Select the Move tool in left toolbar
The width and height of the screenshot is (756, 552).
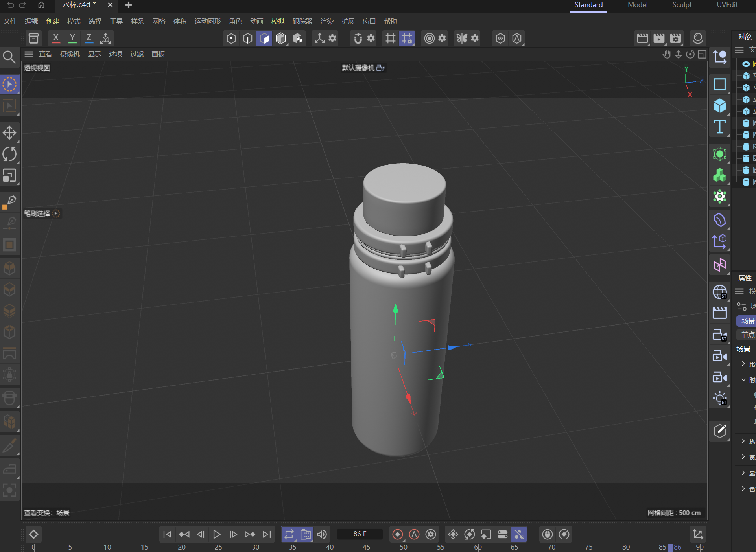coord(9,132)
